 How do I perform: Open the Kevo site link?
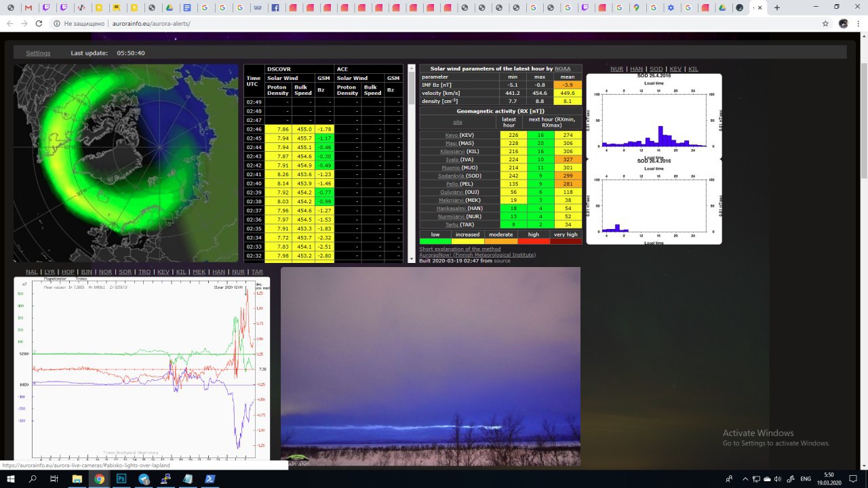(x=452, y=135)
